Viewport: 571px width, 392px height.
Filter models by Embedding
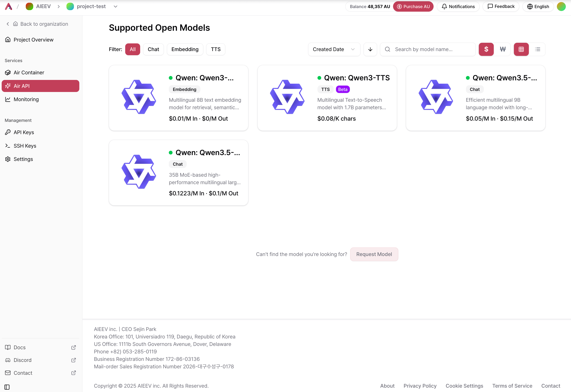pyautogui.click(x=185, y=49)
